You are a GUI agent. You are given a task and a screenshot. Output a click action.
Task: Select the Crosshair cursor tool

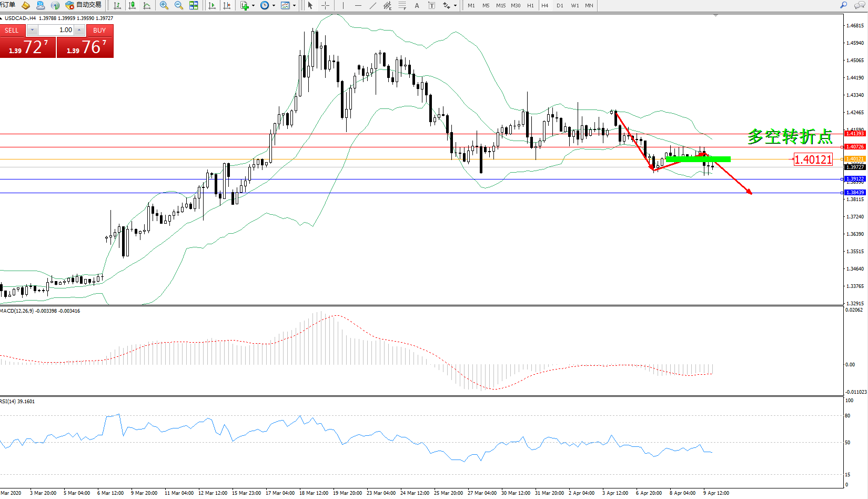[x=325, y=5]
